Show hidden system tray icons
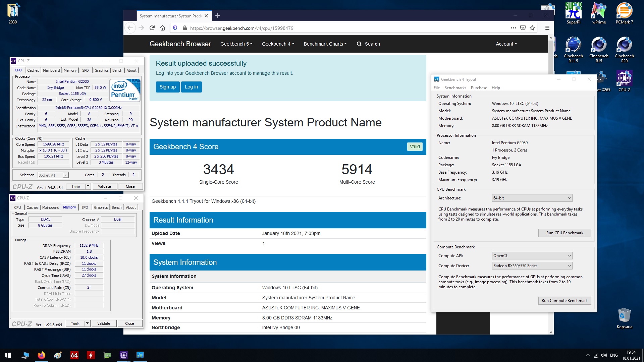Screen dimensions: 644x362 click(x=588, y=355)
